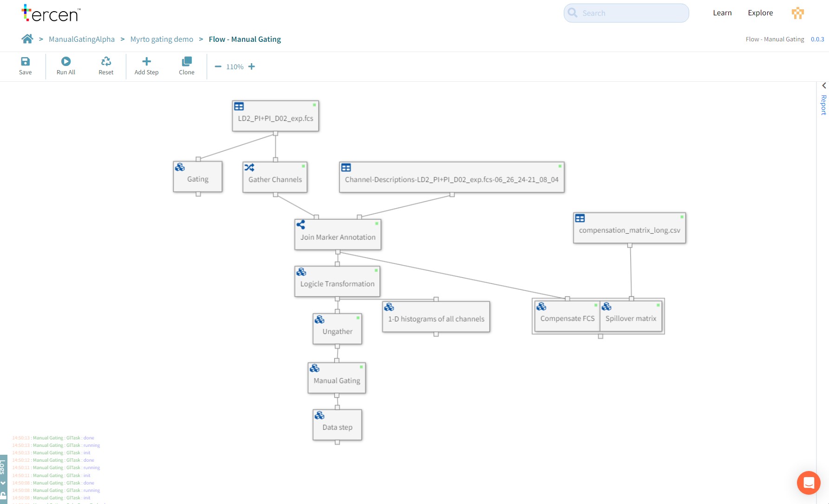This screenshot has width=829, height=504.
Task: Open the orange chat support bubble
Action: (x=808, y=483)
